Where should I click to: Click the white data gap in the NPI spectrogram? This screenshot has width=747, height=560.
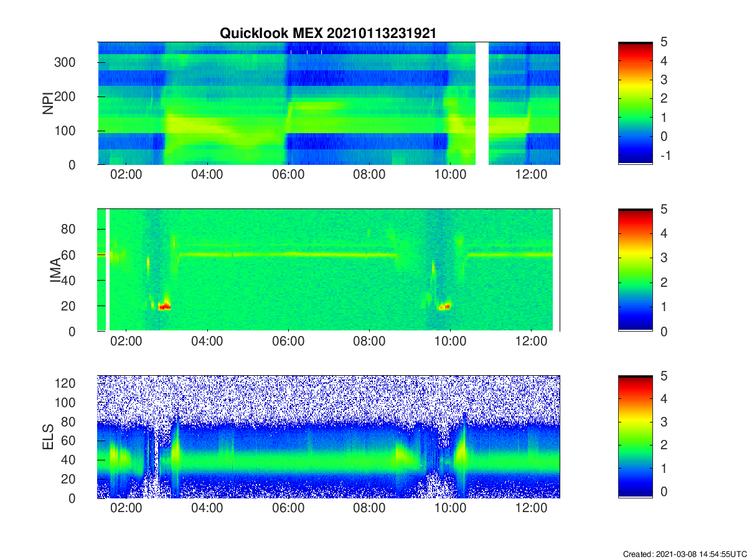click(482, 103)
